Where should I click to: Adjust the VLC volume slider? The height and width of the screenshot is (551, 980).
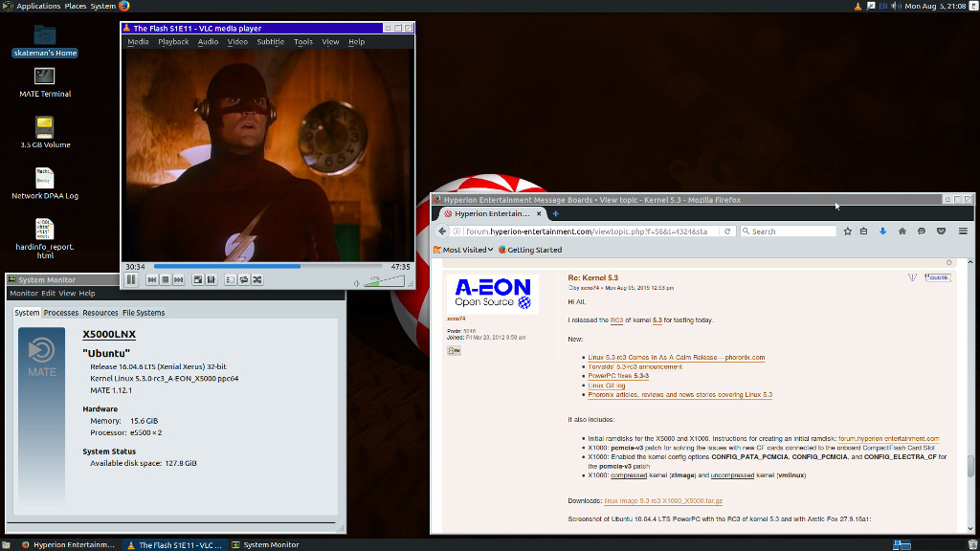coord(384,281)
